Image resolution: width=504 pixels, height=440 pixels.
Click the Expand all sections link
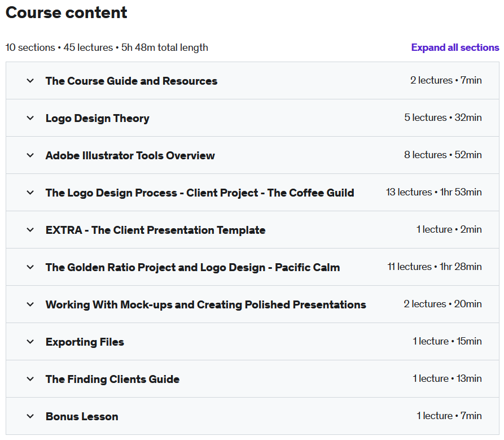(455, 47)
